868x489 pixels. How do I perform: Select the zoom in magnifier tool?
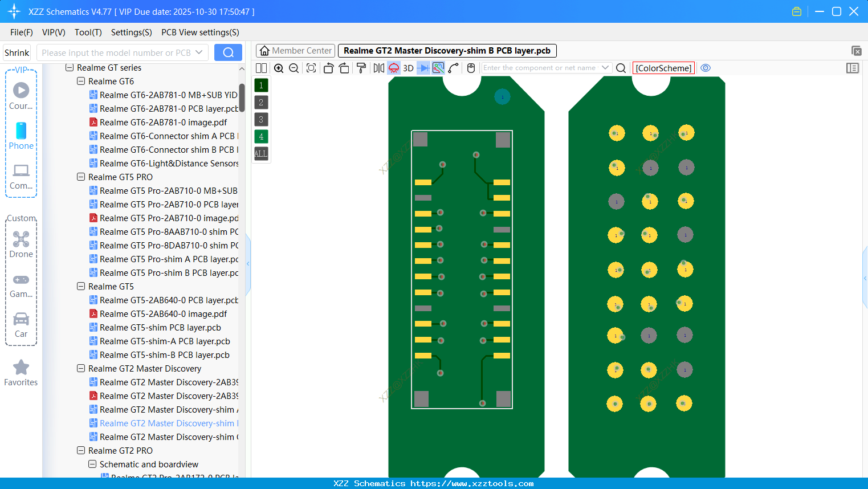click(279, 68)
